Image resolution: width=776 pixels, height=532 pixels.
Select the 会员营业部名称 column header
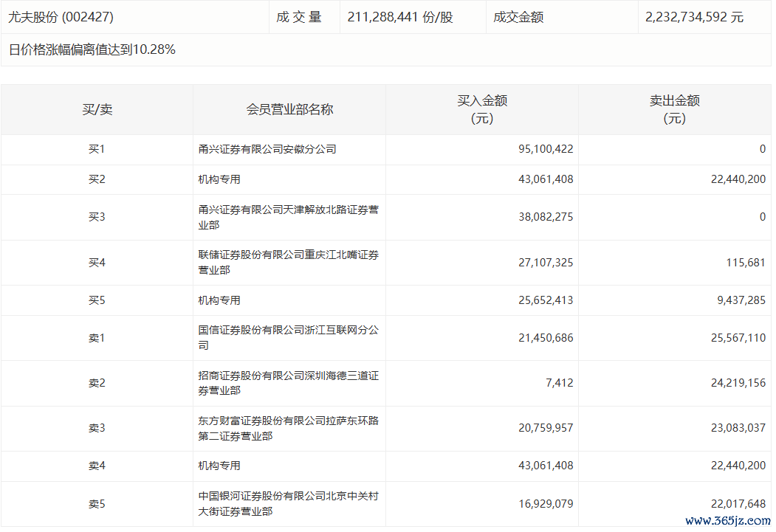(x=289, y=109)
